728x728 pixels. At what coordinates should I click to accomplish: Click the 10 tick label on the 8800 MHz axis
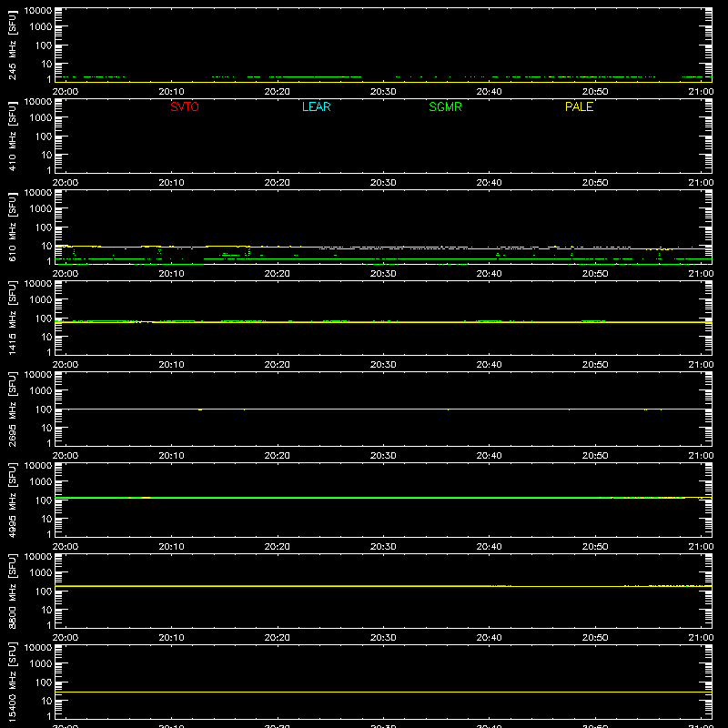tap(47, 610)
